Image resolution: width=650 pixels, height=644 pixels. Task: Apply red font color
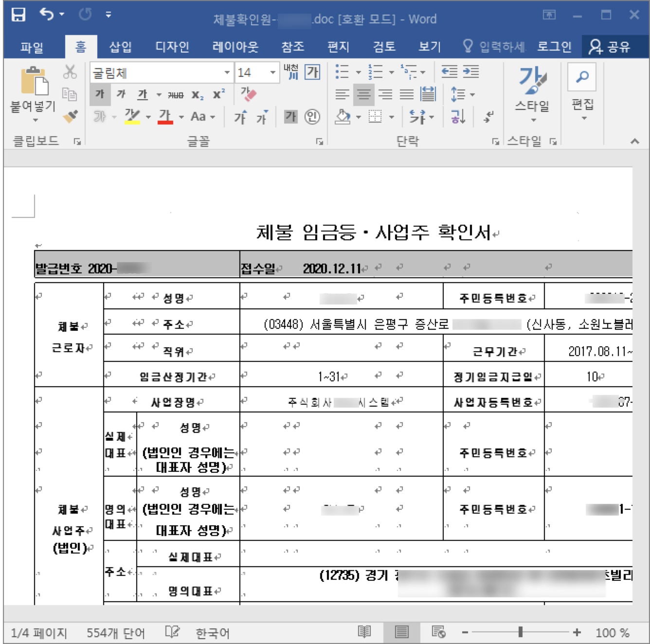[165, 116]
